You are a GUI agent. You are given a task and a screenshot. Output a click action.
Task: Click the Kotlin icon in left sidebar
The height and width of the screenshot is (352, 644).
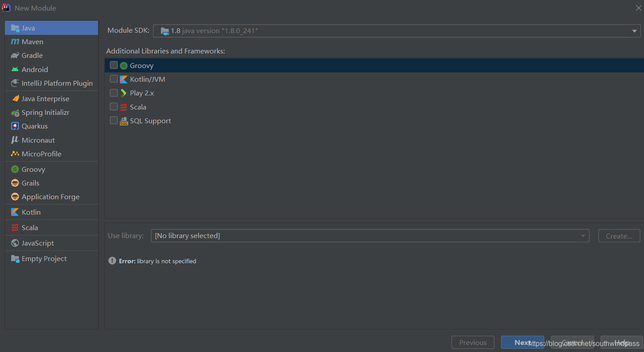15,212
